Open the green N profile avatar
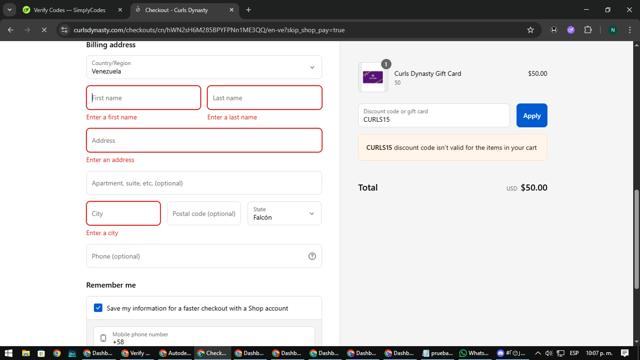 pyautogui.click(x=613, y=30)
